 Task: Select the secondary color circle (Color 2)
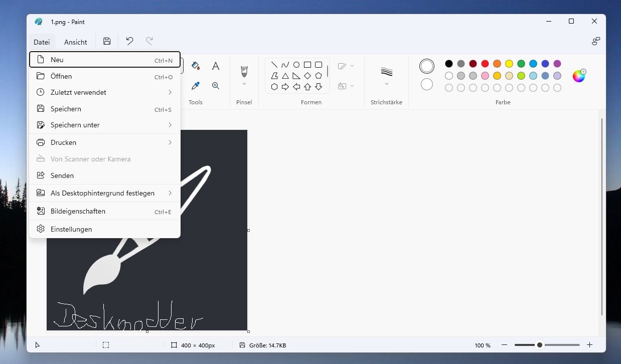(x=427, y=84)
